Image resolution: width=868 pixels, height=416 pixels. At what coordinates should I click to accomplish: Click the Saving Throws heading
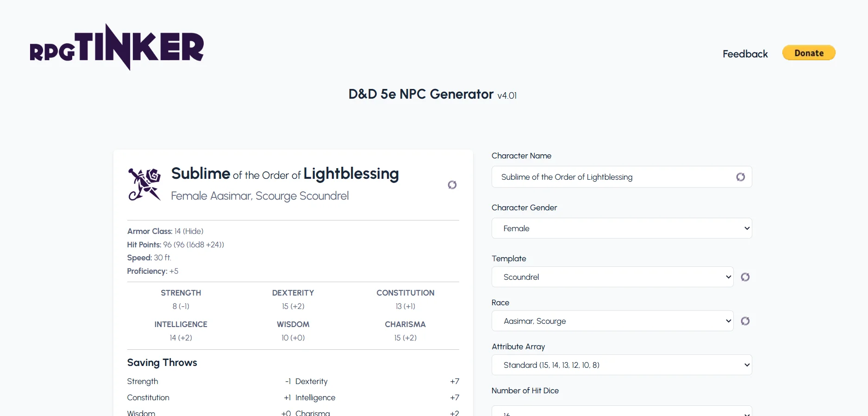[162, 363]
